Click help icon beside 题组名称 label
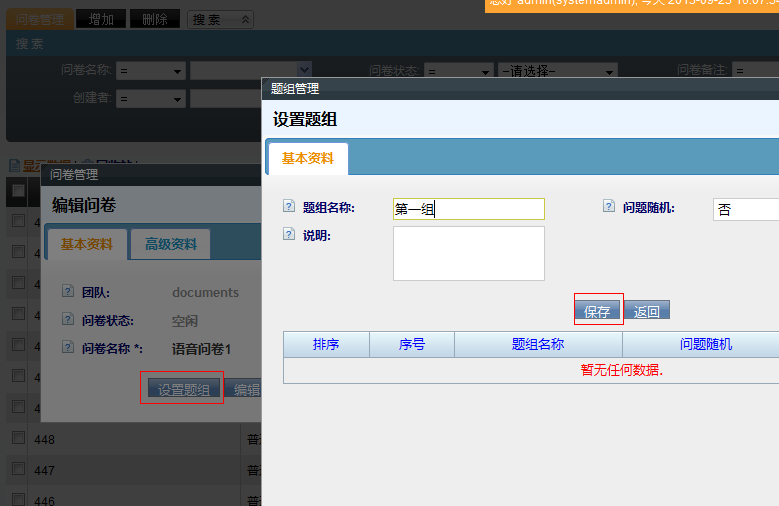The image size is (779, 506). tap(289, 207)
